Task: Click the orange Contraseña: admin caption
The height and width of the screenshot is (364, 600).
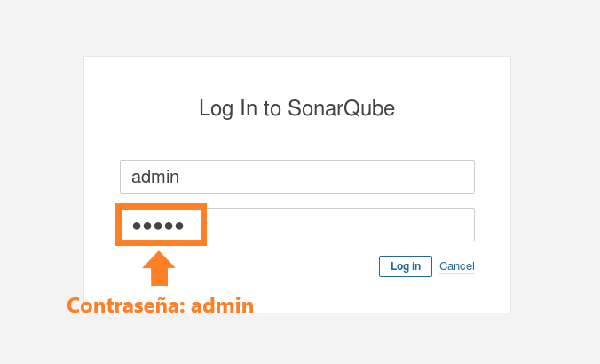Action: point(161,305)
